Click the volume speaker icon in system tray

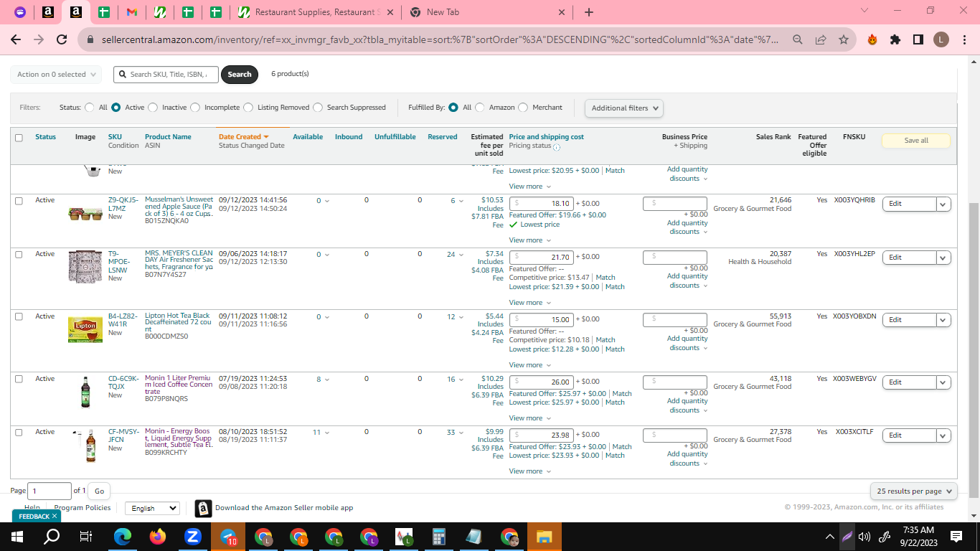coord(864,536)
